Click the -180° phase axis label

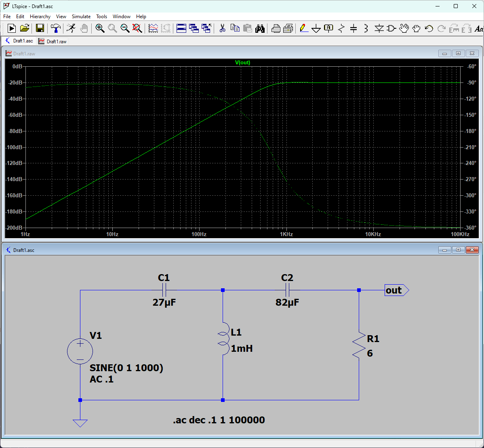pos(470,131)
